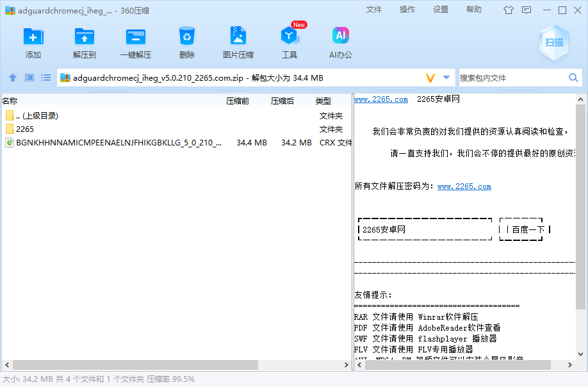Click the comment pane scroll-right arrow
Viewport: 588px width, 387px height.
coord(569,365)
